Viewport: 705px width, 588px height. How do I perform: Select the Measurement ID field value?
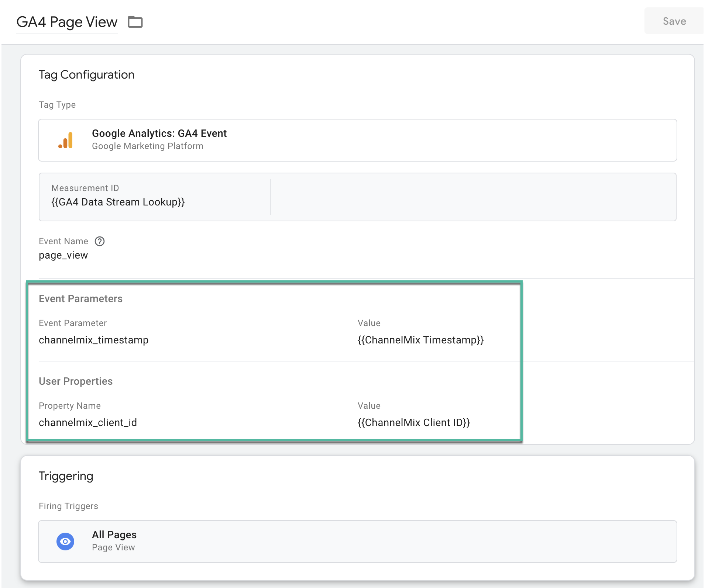118,202
